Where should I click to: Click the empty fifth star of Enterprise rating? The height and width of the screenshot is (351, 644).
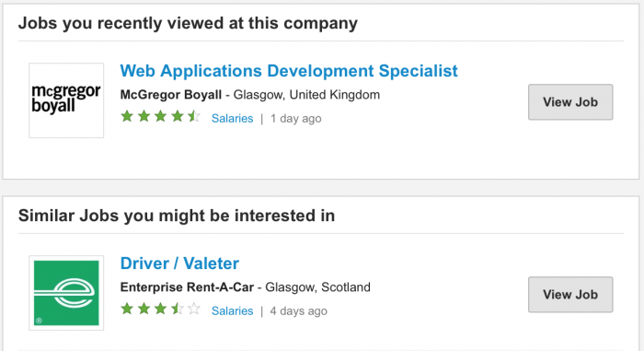(194, 309)
